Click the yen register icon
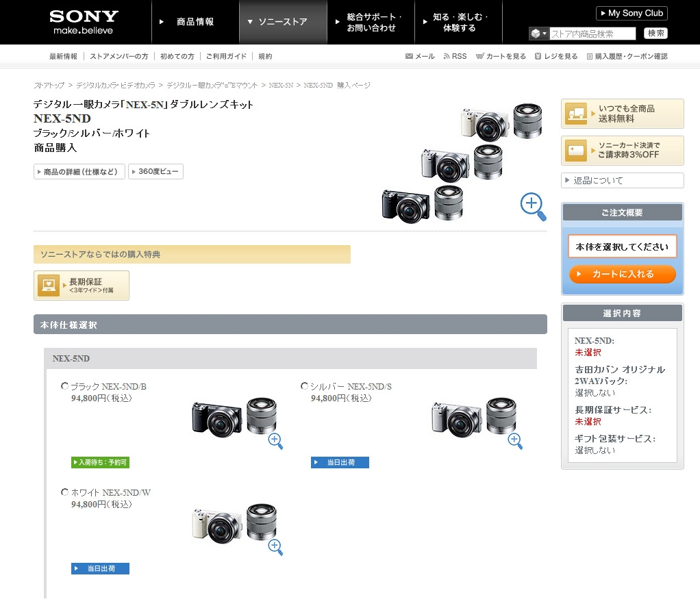700x608 pixels. point(538,56)
